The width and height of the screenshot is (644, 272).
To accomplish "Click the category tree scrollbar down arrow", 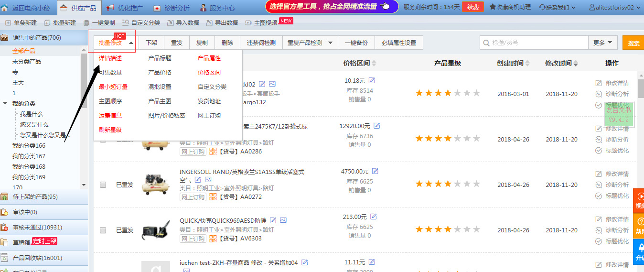I will (84, 185).
